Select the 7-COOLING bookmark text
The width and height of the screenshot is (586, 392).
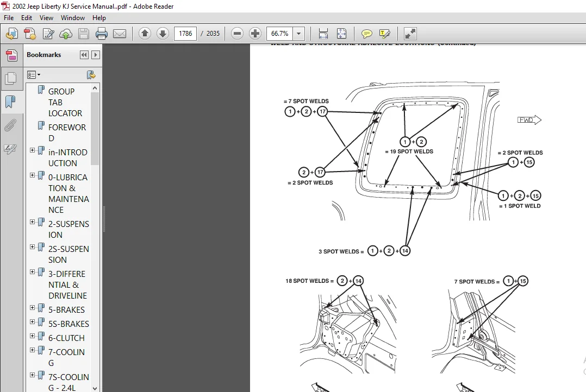click(x=66, y=357)
